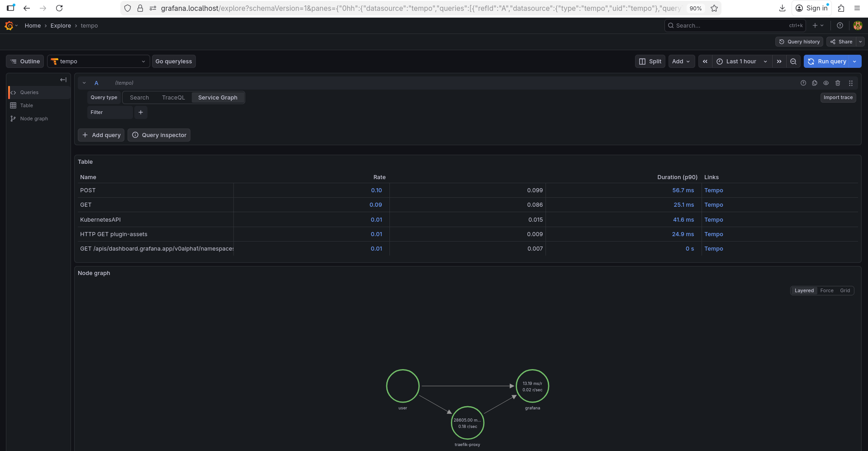This screenshot has width=868, height=451.
Task: Toggle the Outline panel
Action: pyautogui.click(x=25, y=62)
